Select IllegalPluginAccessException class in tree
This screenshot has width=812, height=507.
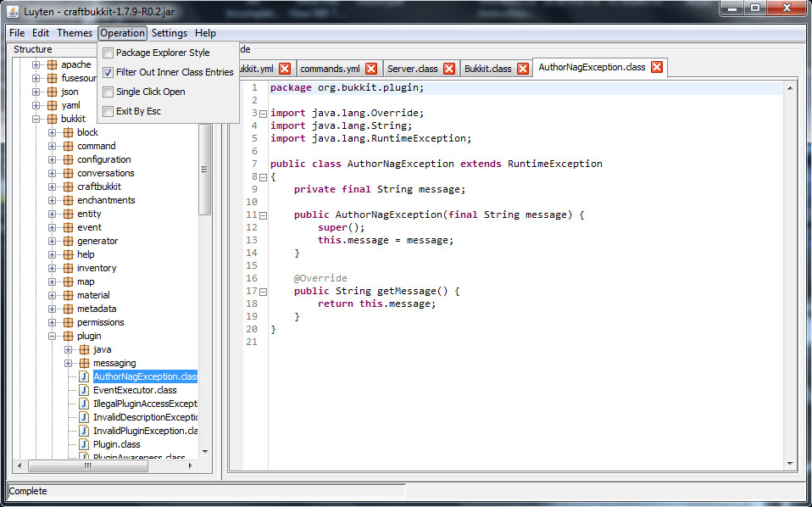[146, 404]
